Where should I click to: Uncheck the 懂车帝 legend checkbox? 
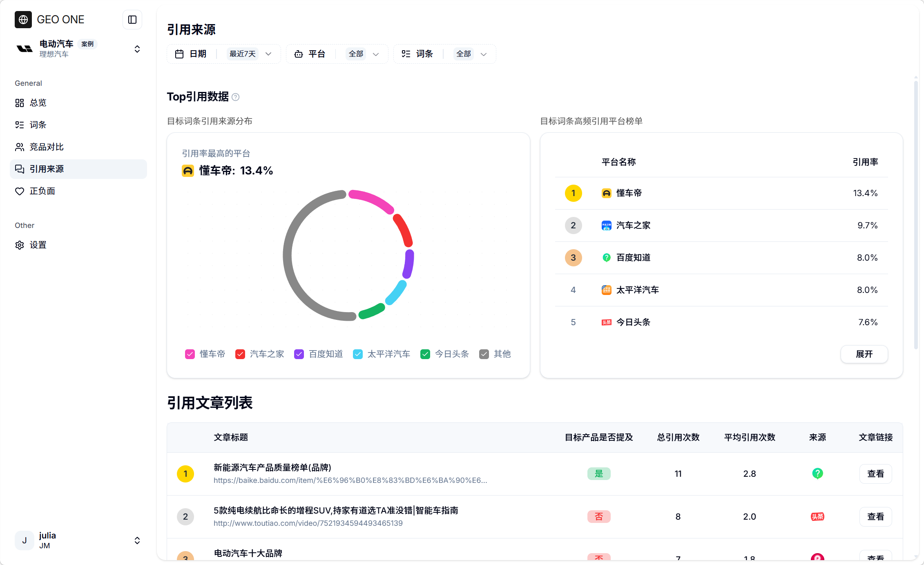(190, 354)
